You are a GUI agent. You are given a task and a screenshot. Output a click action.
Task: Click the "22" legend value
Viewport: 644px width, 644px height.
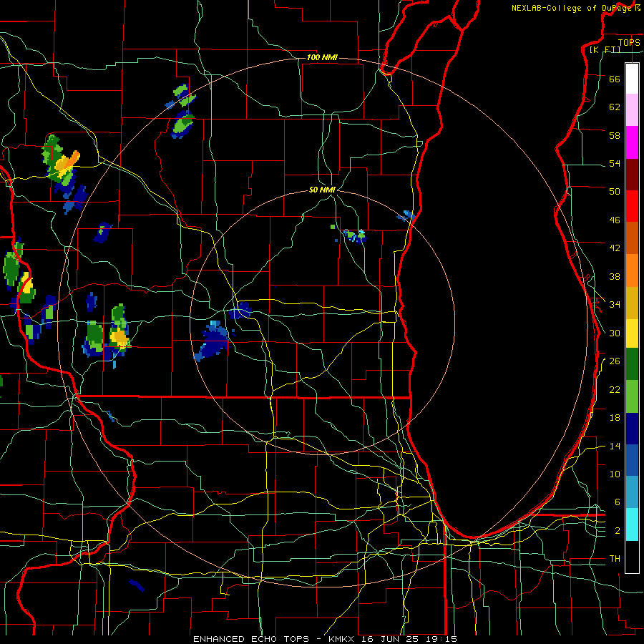pyautogui.click(x=615, y=389)
